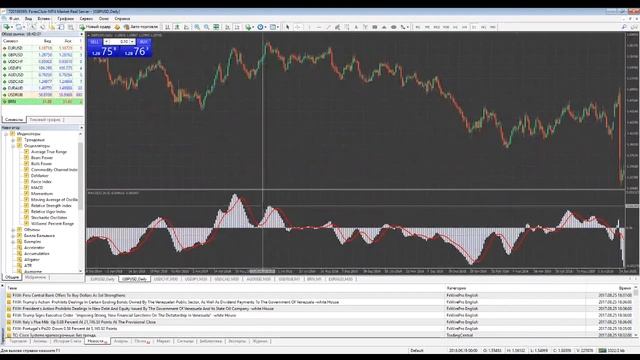640x360 pixels.
Task: Select the crosshair tool
Action: 297,27
